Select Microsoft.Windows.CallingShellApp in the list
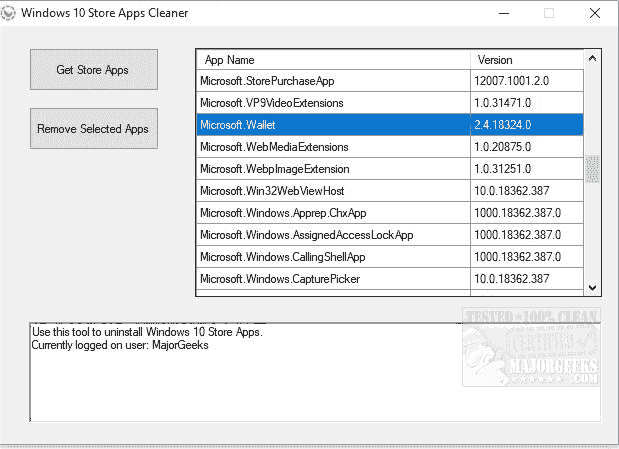Viewport: 619px width, 449px height. point(332,257)
